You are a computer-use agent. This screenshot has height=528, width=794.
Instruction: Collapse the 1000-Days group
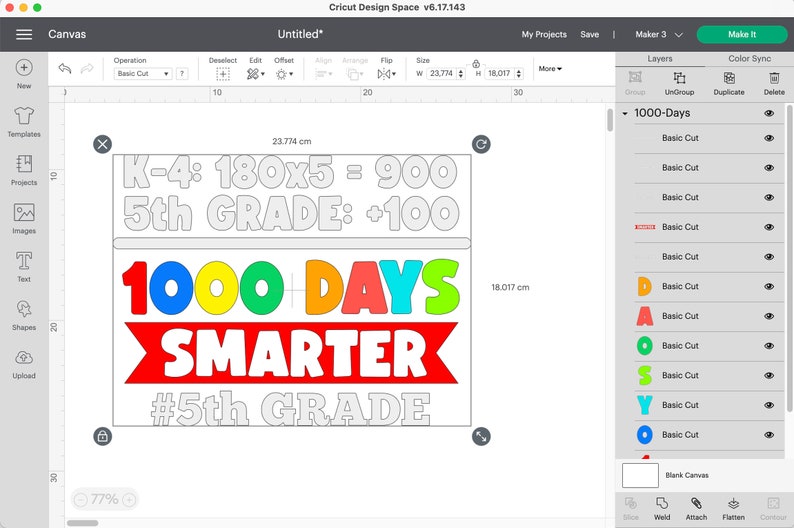[625, 113]
